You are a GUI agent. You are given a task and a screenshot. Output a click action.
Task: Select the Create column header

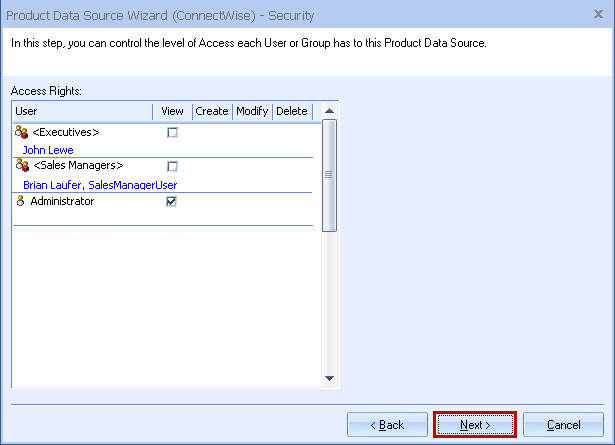(x=212, y=111)
